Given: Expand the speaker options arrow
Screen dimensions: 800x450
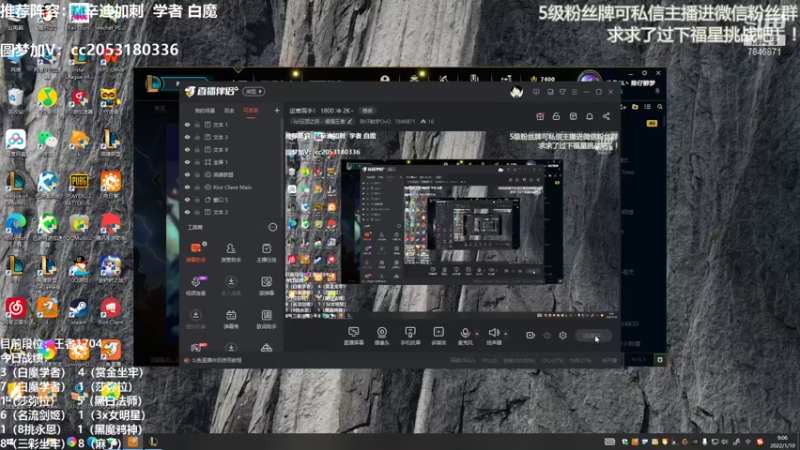Looking at the screenshot, I should point(506,334).
